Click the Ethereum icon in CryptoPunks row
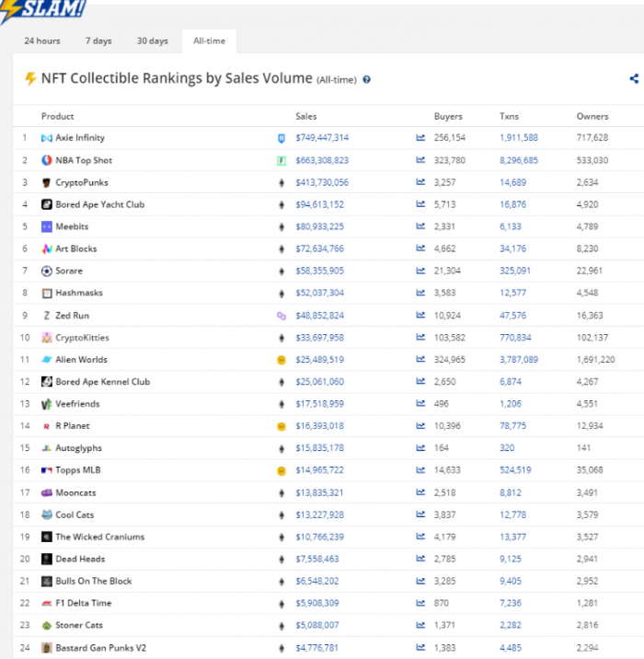644x659 pixels. coord(282,183)
